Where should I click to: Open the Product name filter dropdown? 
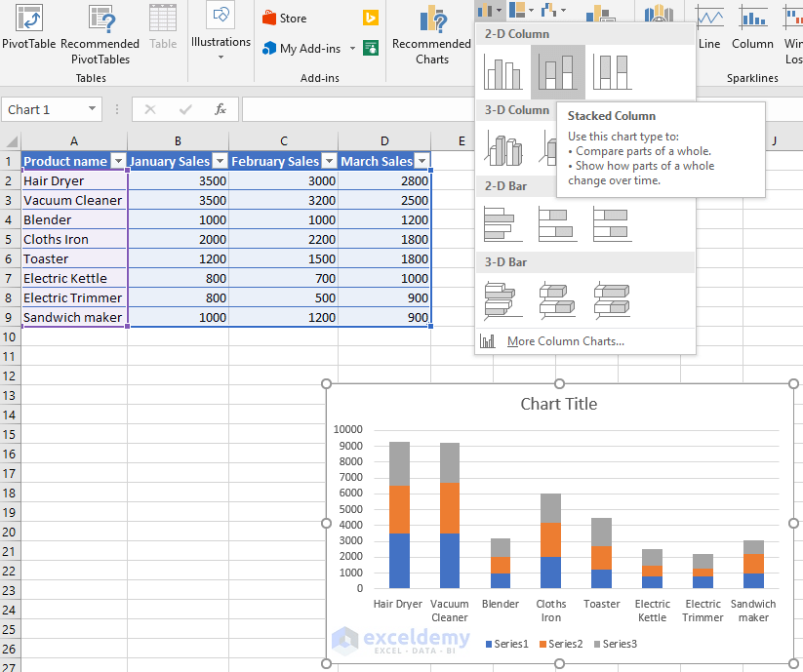point(118,161)
